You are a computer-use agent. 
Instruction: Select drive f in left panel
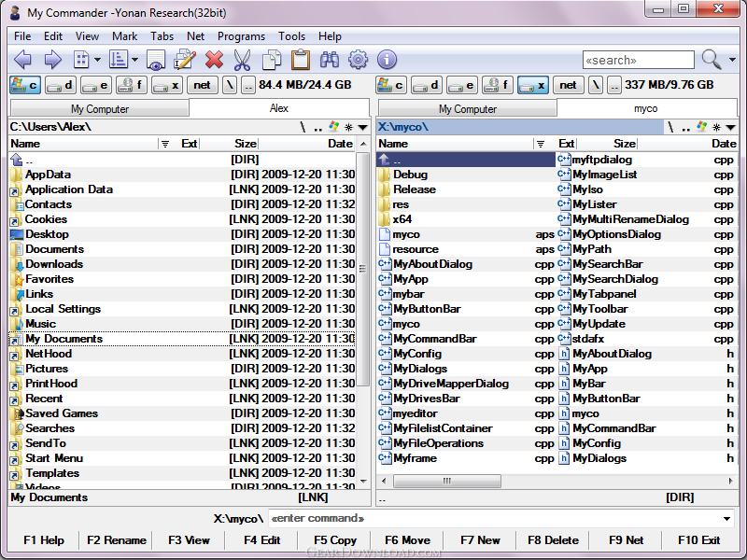[131, 85]
